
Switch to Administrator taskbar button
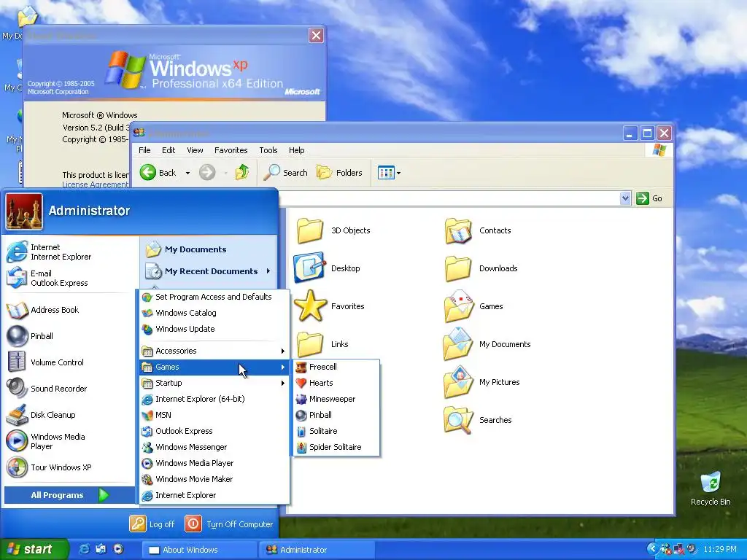pyautogui.click(x=317, y=550)
